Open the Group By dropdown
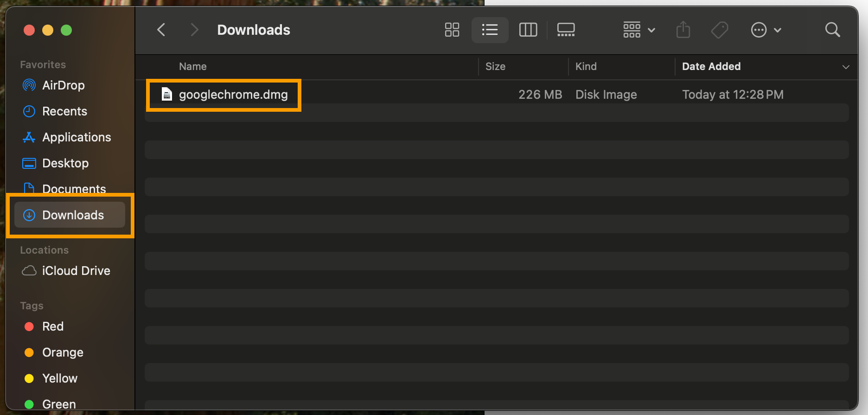This screenshot has height=415, width=868. point(638,30)
